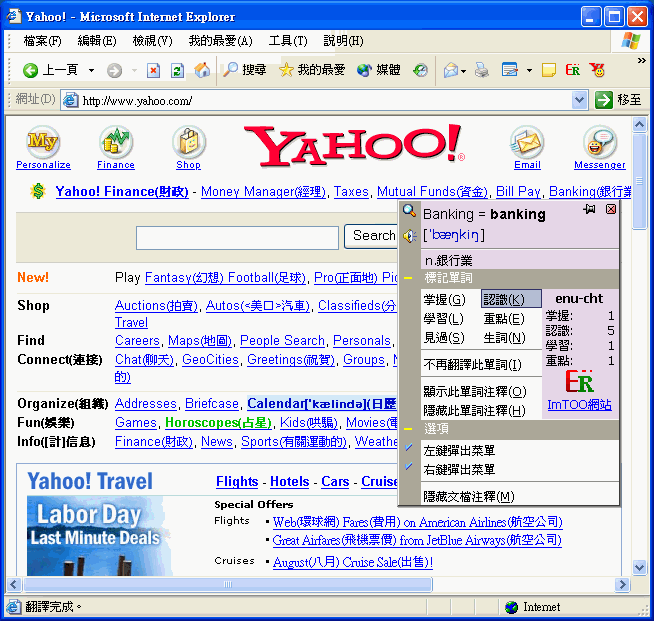Open the View (檢視) menu
The height and width of the screenshot is (621, 654).
coord(152,41)
